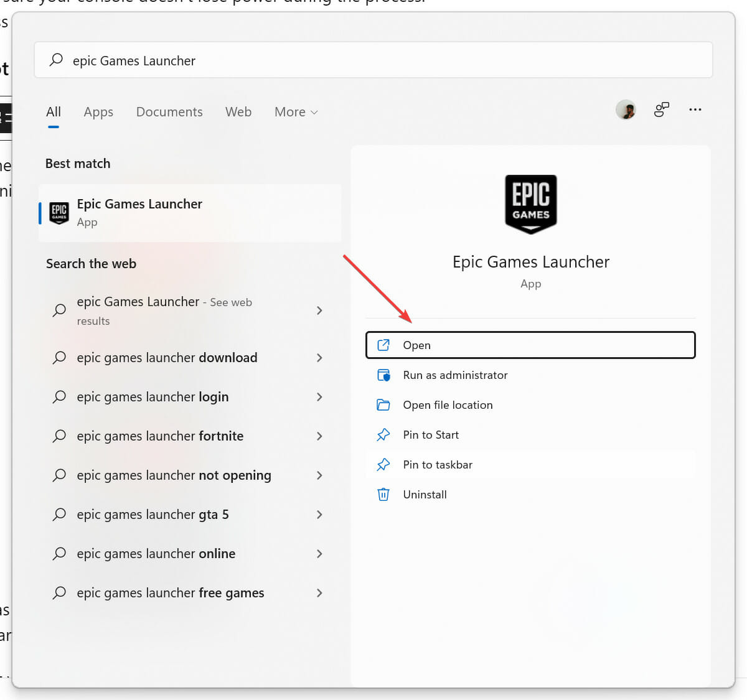The width and height of the screenshot is (747, 700).
Task: Click search icon beside 'epic games launcher free games'
Action: click(59, 593)
